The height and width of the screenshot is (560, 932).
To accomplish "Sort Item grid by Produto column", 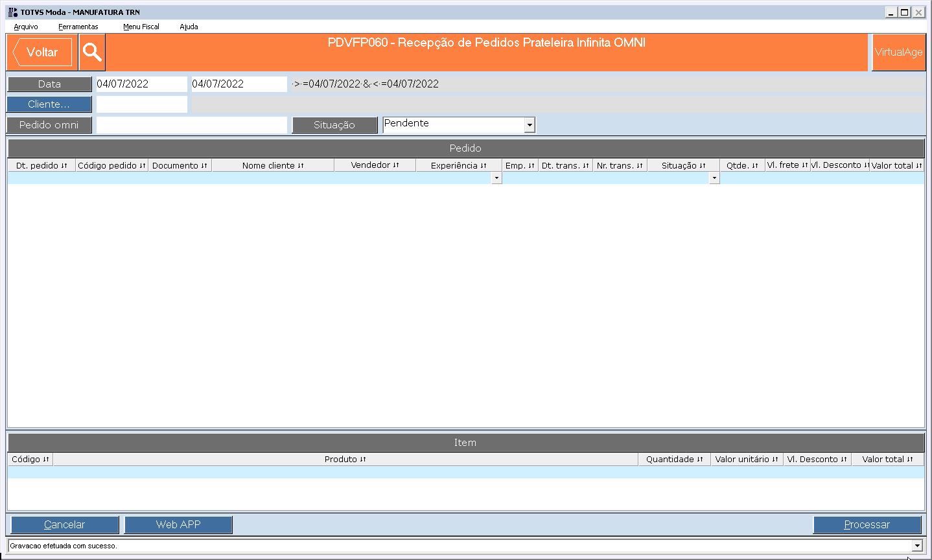I will [345, 460].
